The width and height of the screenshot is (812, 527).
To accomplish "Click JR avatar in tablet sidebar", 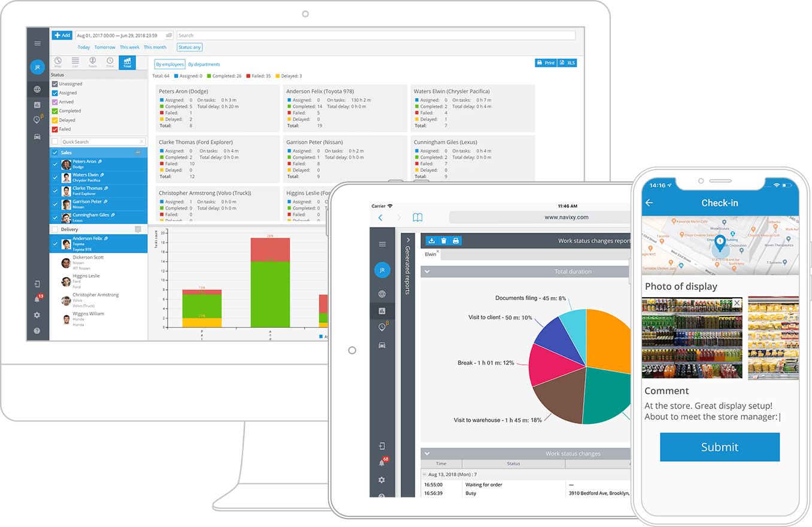I will point(382,270).
